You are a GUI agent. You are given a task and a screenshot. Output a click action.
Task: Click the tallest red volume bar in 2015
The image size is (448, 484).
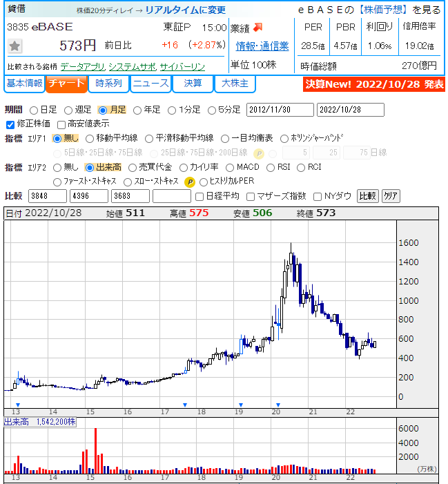pyautogui.click(x=96, y=451)
